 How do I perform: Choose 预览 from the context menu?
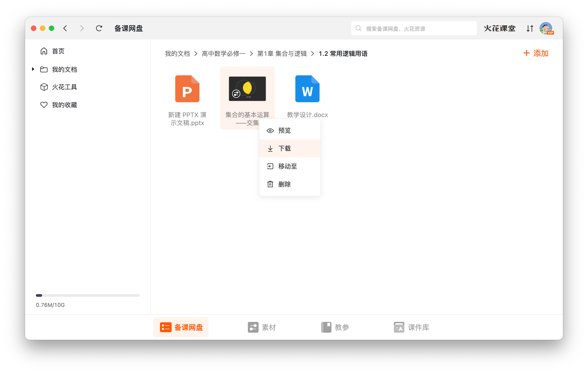290,130
